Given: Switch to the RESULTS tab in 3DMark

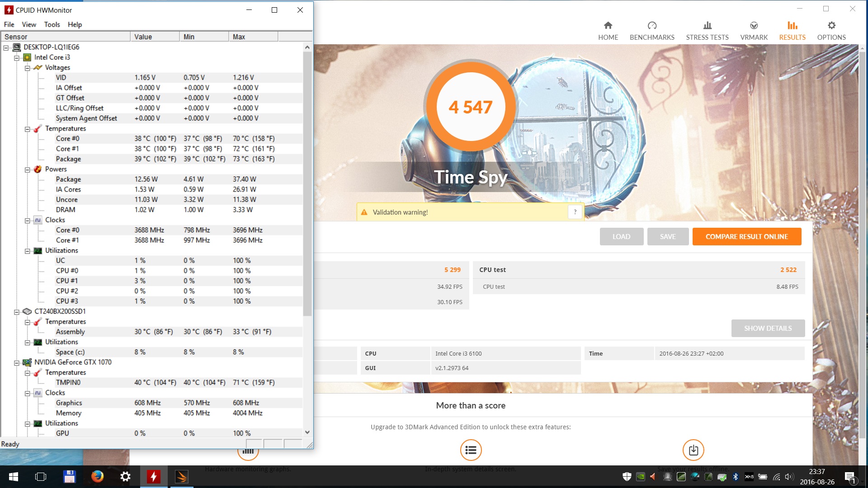Looking at the screenshot, I should (792, 31).
